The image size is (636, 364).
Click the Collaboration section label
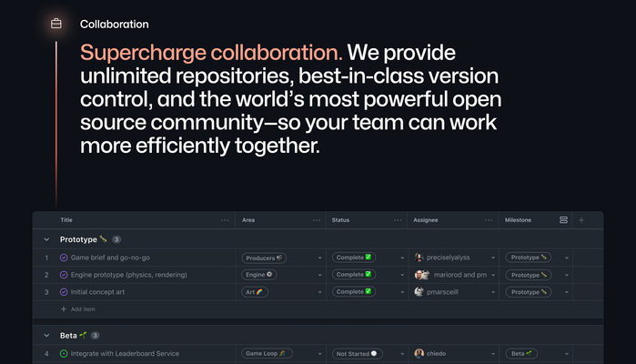click(x=115, y=25)
